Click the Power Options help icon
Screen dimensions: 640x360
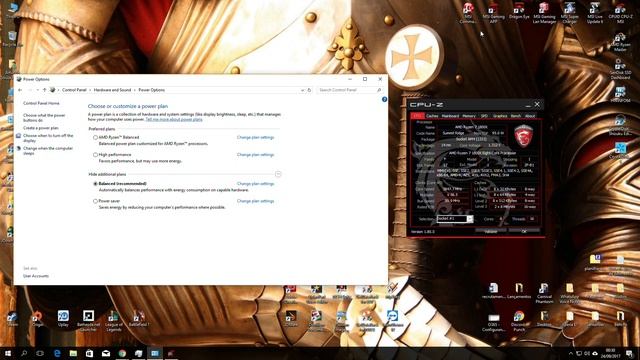(384, 99)
